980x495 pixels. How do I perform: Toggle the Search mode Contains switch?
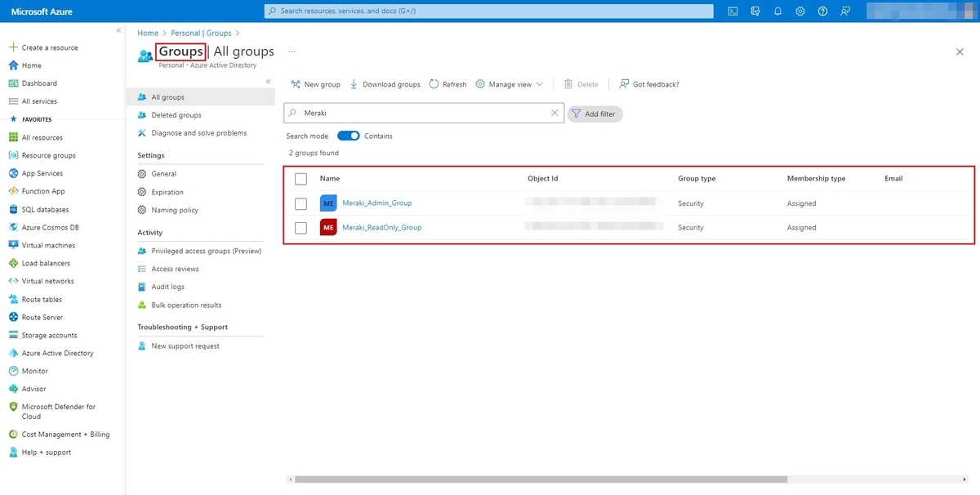tap(348, 136)
